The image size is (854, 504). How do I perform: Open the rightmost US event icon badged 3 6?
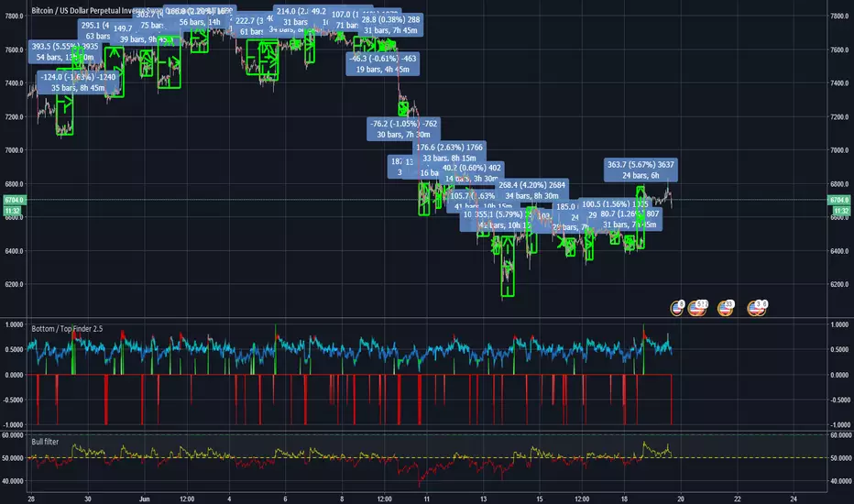tap(757, 308)
